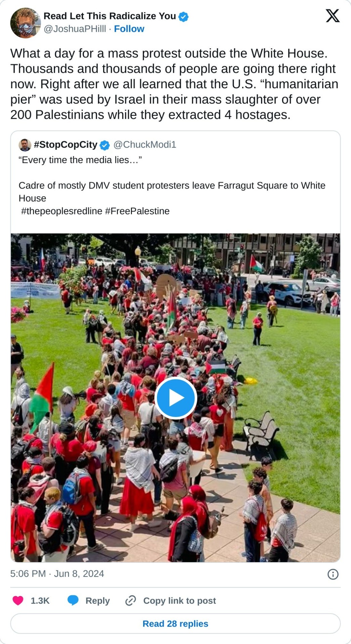Viewport: 351px width, 644px height.
Task: Click the Reply label
Action: (98, 601)
